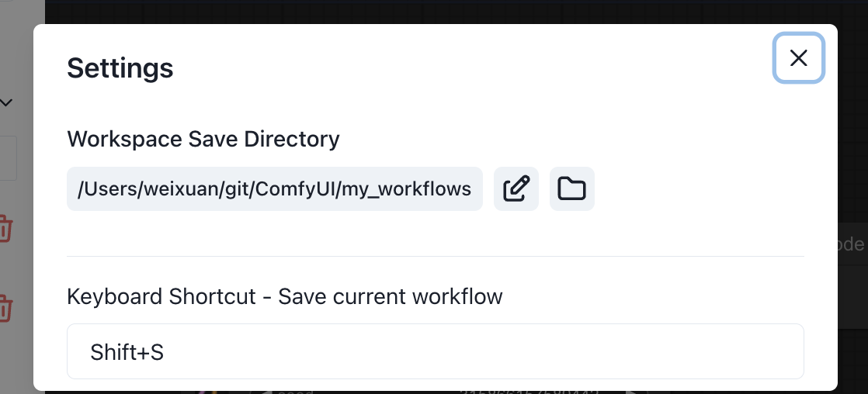Click the pencil icon to edit save directory
Image resolution: width=868 pixels, height=394 pixels.
coord(516,188)
